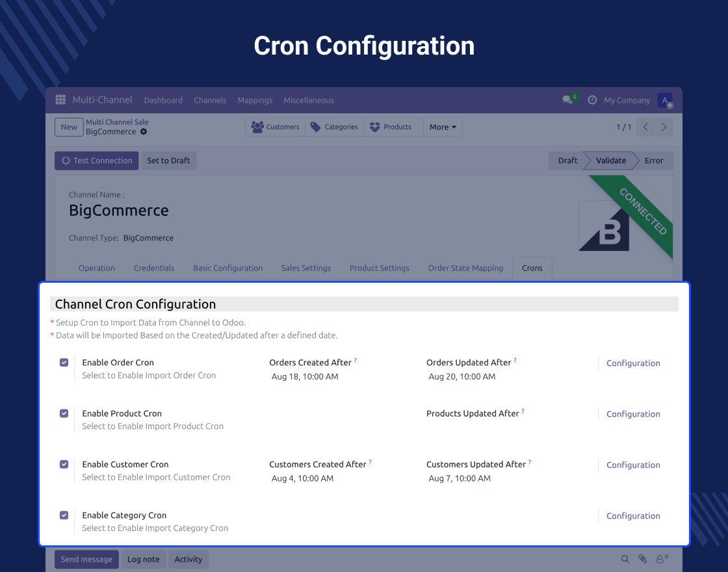Open the Products smart button
728x572 pixels.
point(394,127)
